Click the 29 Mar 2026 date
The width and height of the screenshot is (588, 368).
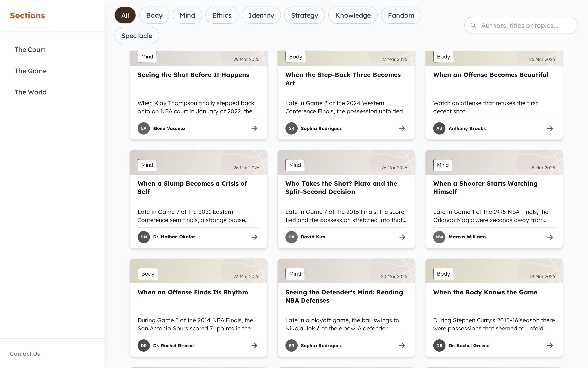pos(246,59)
